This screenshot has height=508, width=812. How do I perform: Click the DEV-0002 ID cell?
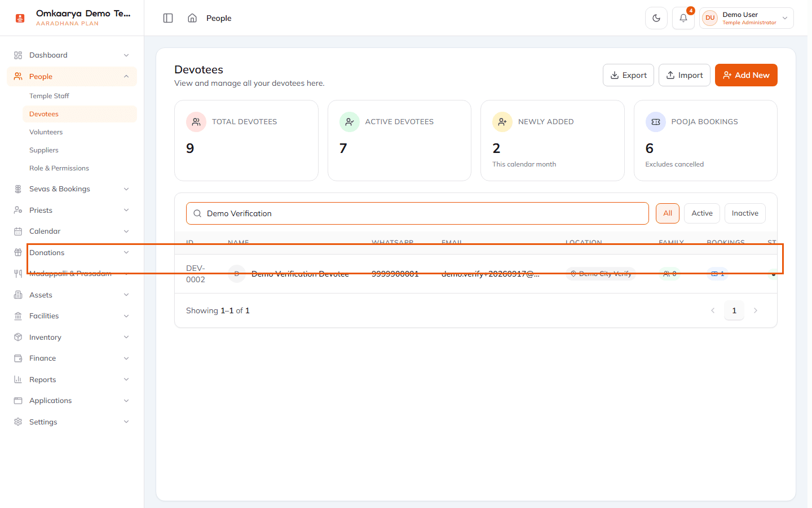(196, 274)
